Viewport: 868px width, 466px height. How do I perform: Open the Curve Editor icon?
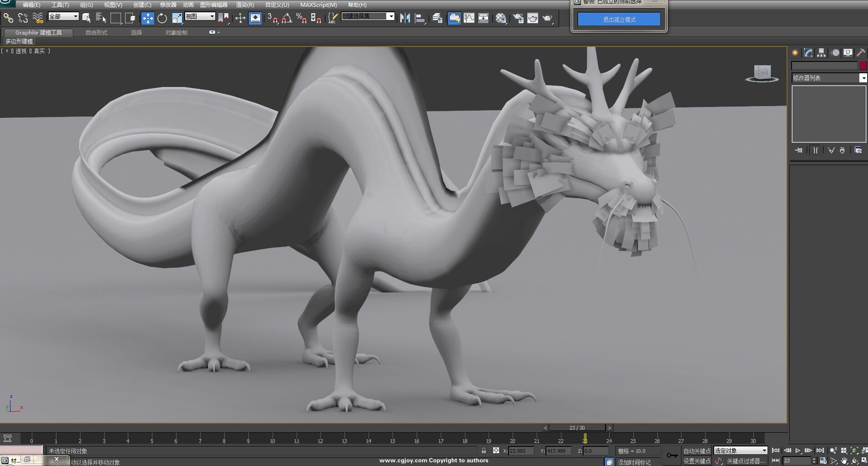click(469, 18)
